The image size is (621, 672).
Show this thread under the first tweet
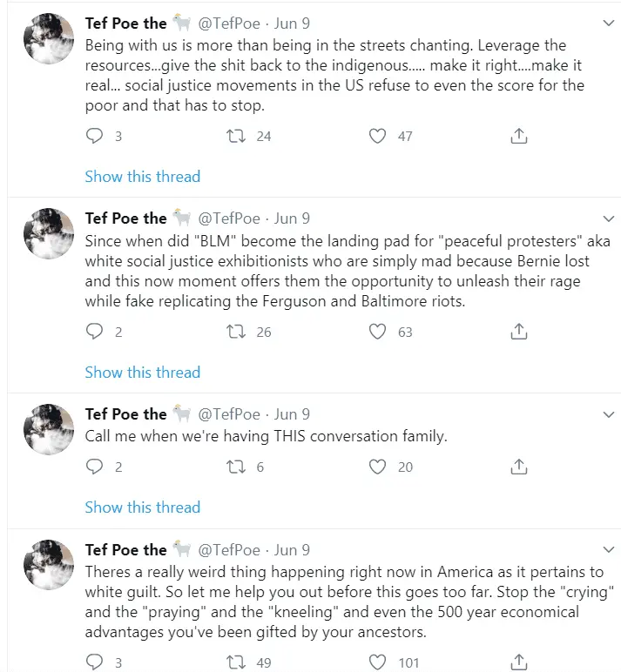coord(143,177)
